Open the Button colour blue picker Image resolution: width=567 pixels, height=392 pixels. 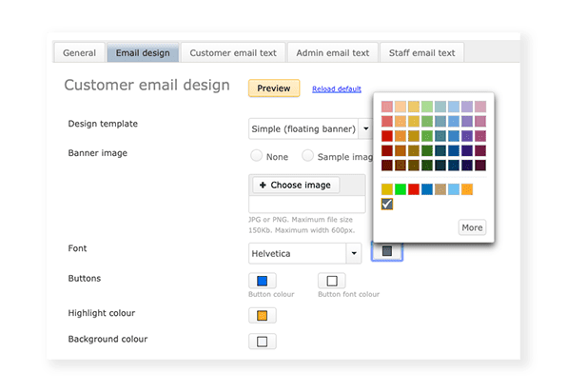click(x=263, y=281)
